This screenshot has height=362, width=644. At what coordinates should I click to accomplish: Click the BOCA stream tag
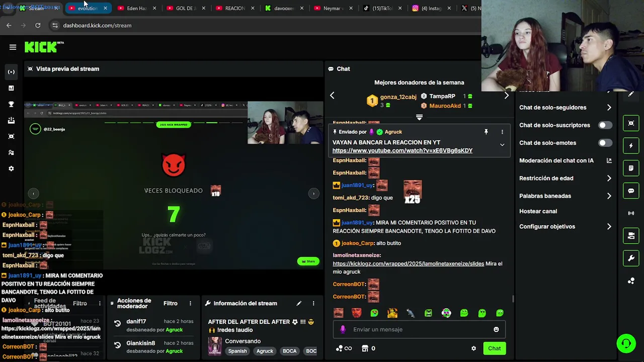[289, 351]
